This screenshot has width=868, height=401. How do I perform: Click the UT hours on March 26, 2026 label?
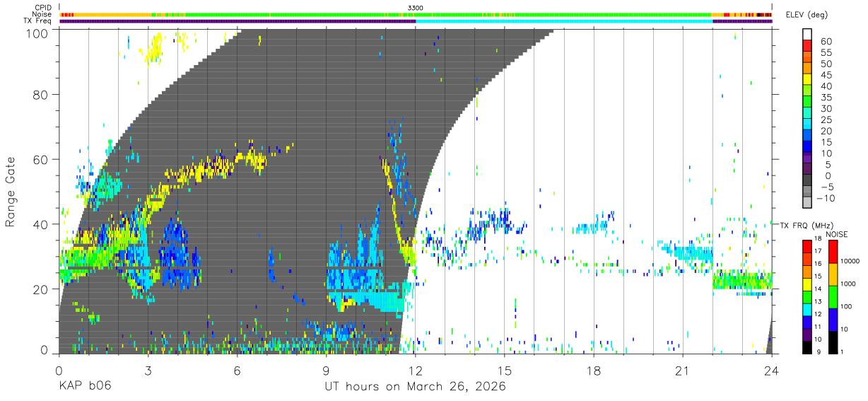tap(416, 387)
